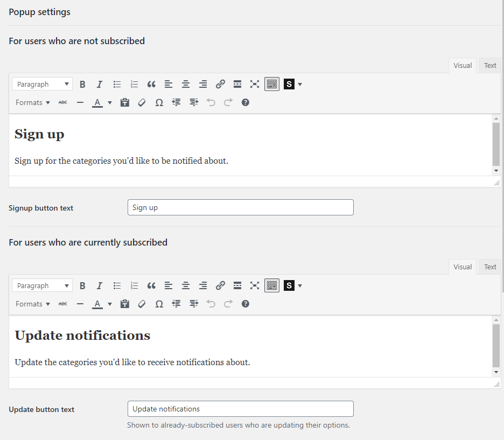The width and height of the screenshot is (504, 440).
Task: Toggle bold formatting in the Sign up editor
Action: (82, 84)
